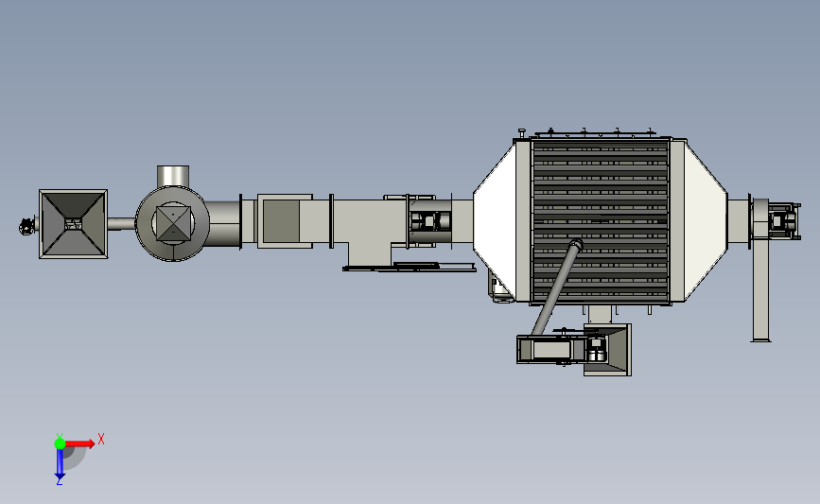
Task: Select the large finned heat exchanger core
Action: [601, 221]
